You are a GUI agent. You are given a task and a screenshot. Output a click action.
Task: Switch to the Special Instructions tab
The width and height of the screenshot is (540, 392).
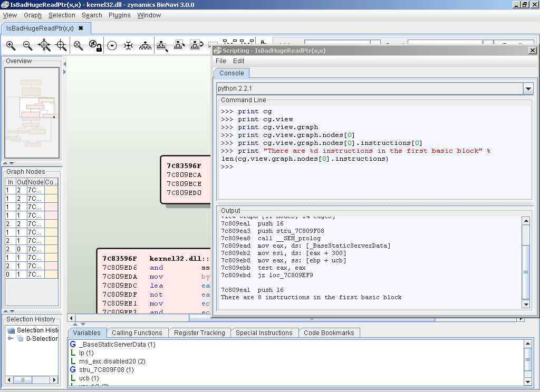point(264,333)
